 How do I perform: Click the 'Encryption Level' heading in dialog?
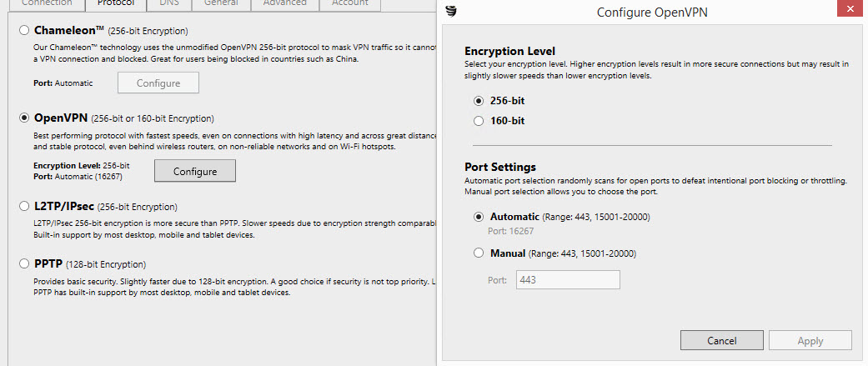click(509, 52)
